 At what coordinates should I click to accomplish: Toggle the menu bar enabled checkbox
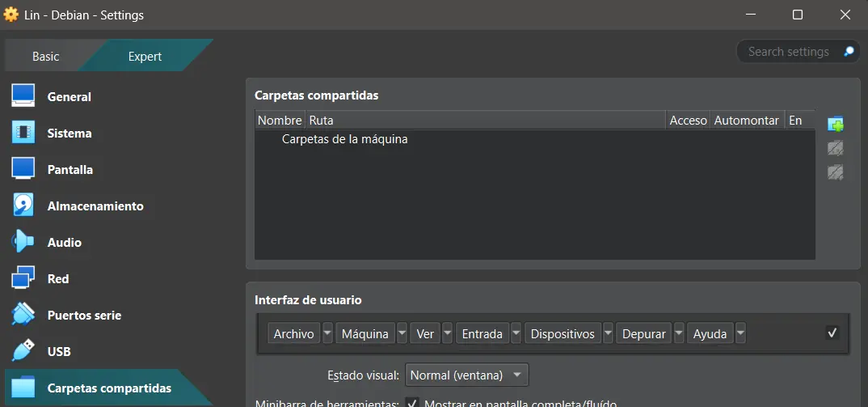832,333
